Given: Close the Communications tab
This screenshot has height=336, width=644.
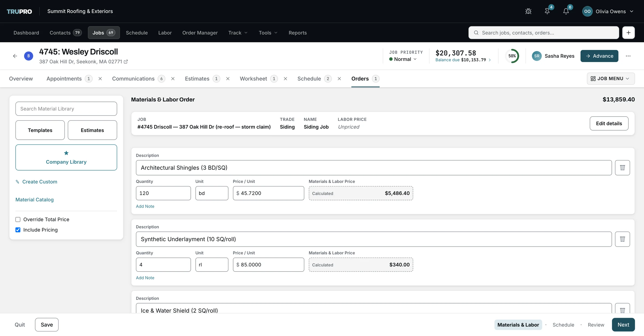Looking at the screenshot, I should click(173, 79).
